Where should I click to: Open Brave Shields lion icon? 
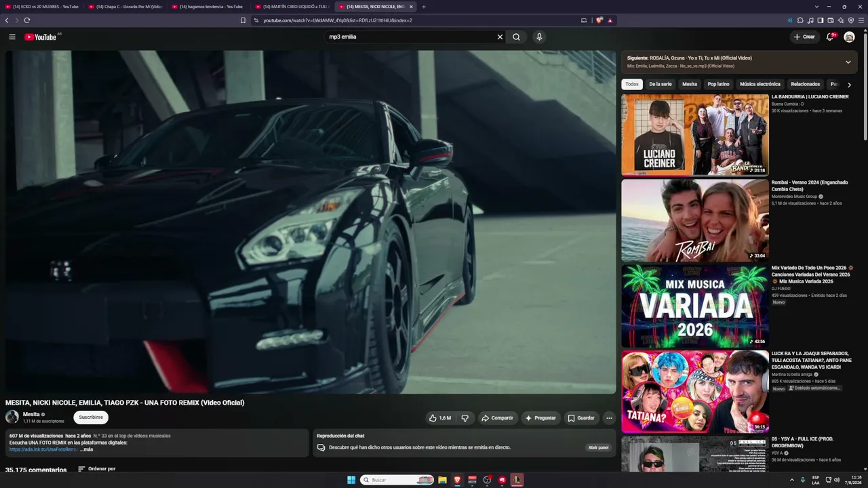599,20
